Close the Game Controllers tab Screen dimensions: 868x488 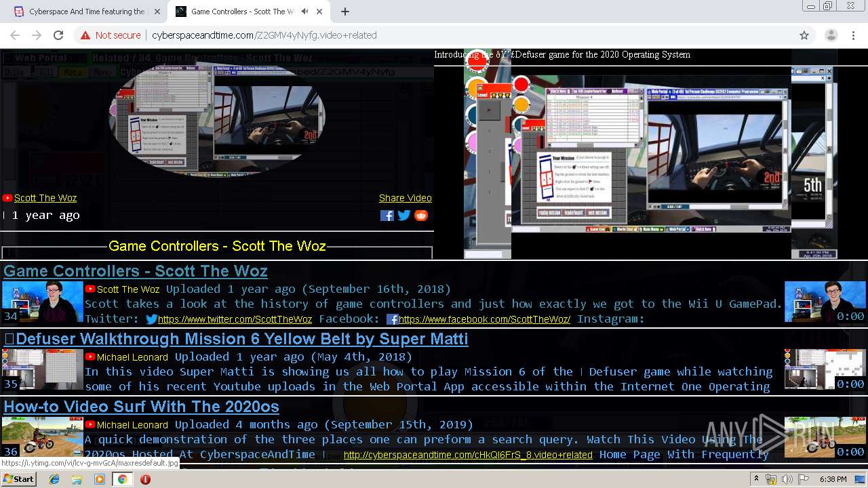(319, 12)
